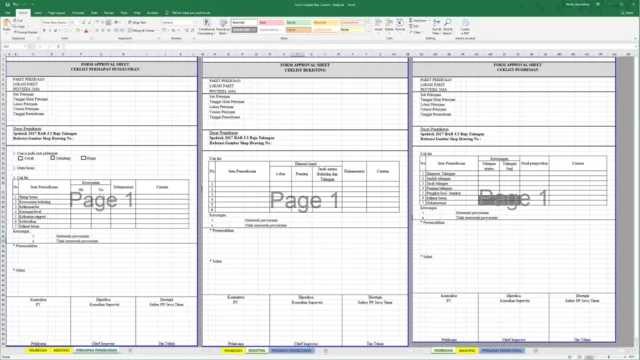Open the Font name dropdown
Screen dimensions: 640x360
coord(67,22)
